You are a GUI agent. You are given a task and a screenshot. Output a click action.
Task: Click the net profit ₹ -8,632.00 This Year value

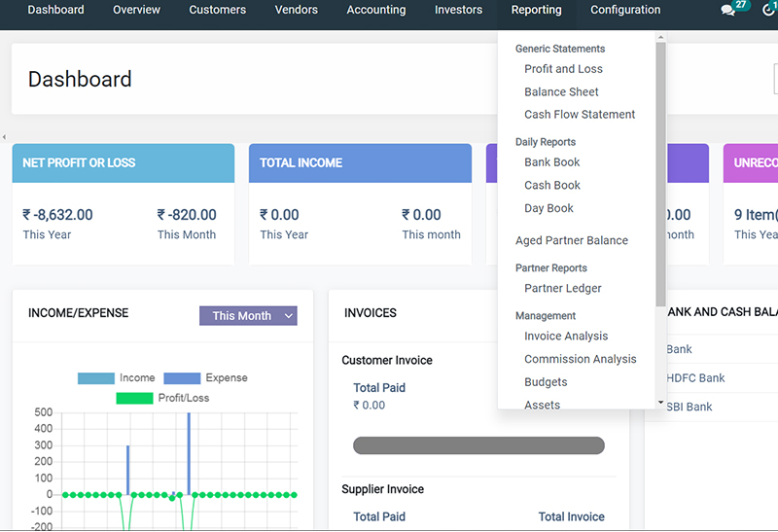pos(57,215)
